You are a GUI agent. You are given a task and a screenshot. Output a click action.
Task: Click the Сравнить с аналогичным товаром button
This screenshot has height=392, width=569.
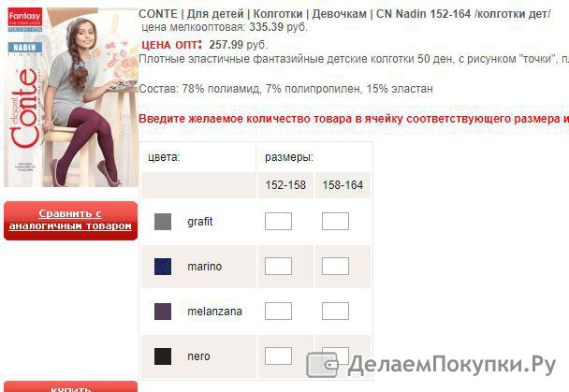coord(71,221)
